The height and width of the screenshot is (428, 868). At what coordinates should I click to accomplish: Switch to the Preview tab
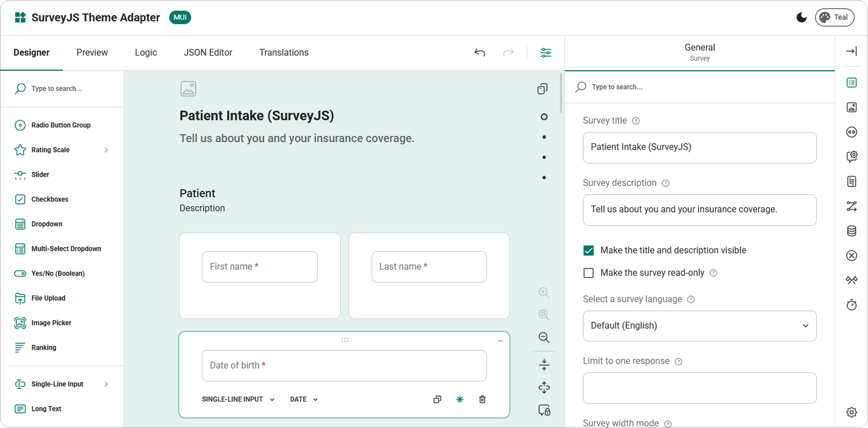pyautogui.click(x=92, y=53)
